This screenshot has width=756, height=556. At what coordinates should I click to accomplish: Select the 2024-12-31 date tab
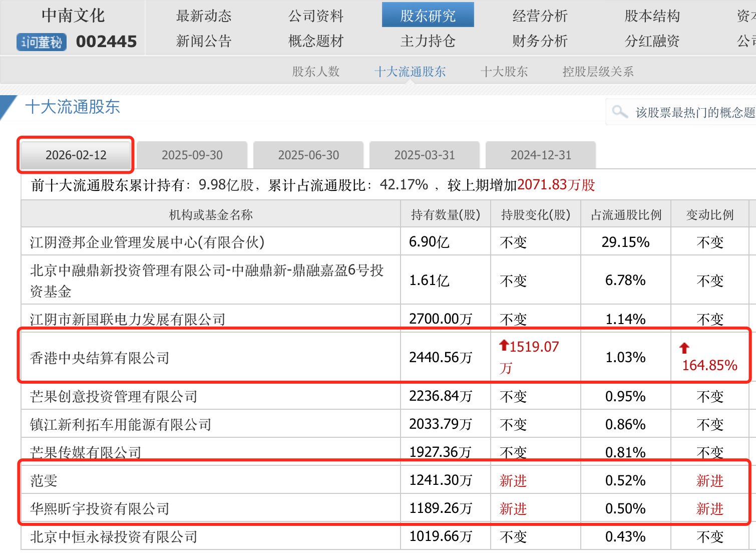coord(541,155)
